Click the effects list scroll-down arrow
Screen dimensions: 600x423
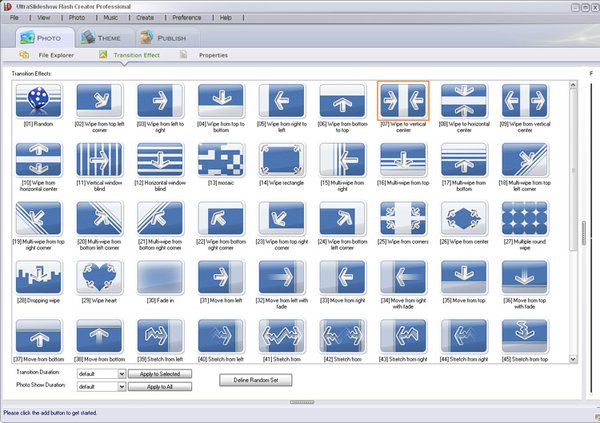573,359
